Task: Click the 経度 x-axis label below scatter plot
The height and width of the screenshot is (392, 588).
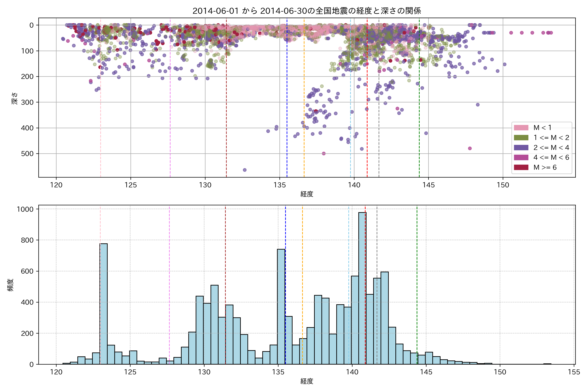Action: pos(307,194)
